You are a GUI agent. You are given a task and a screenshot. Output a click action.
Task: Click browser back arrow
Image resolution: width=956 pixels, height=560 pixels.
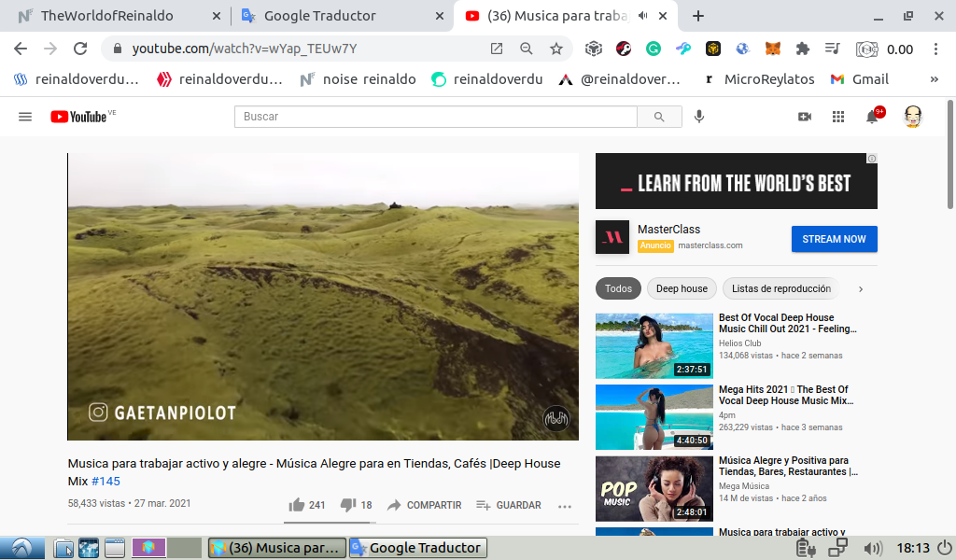pos(21,49)
